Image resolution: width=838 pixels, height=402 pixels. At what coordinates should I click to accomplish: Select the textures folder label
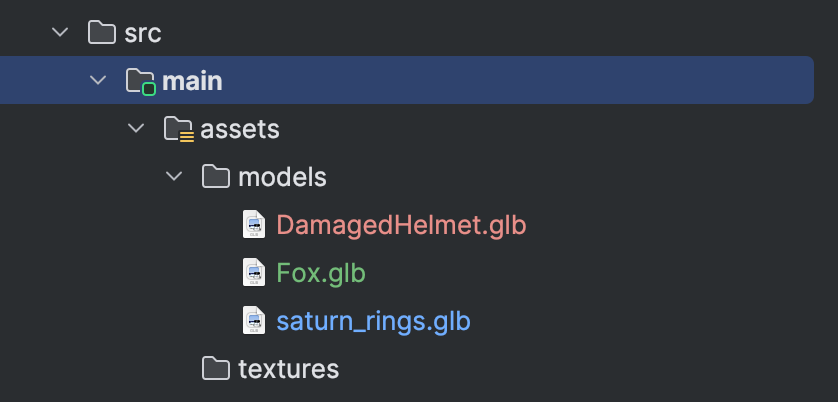[x=288, y=369]
